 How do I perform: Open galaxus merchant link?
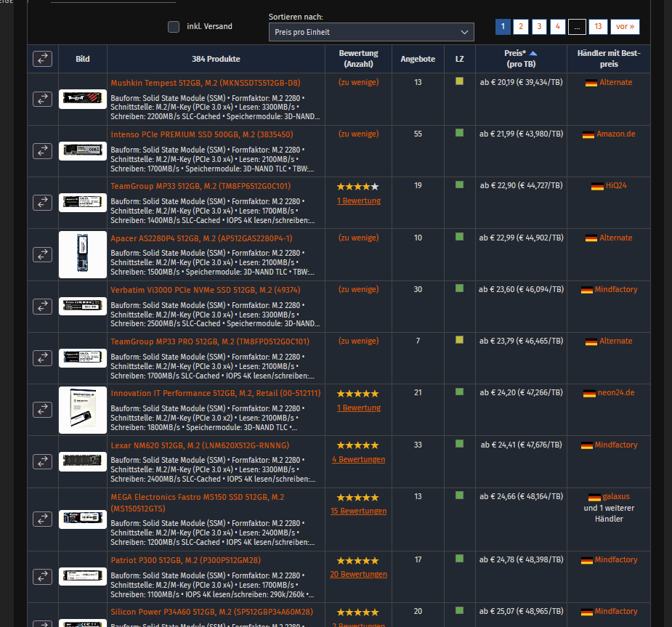tap(616, 496)
